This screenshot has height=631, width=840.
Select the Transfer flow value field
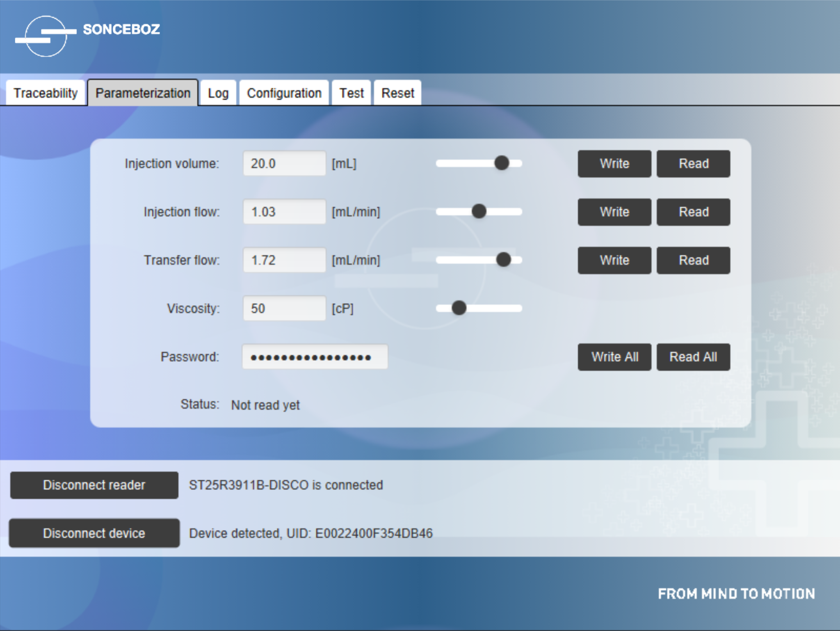284,260
